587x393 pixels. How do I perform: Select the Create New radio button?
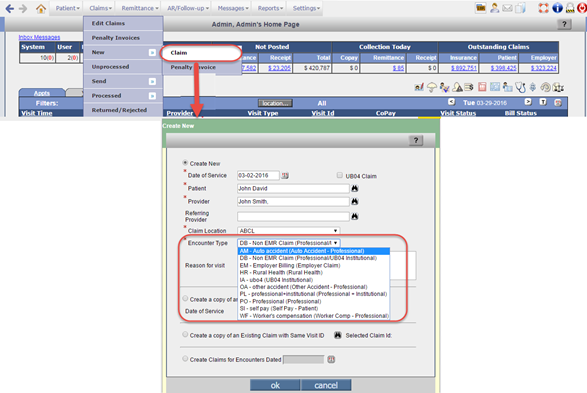(185, 163)
